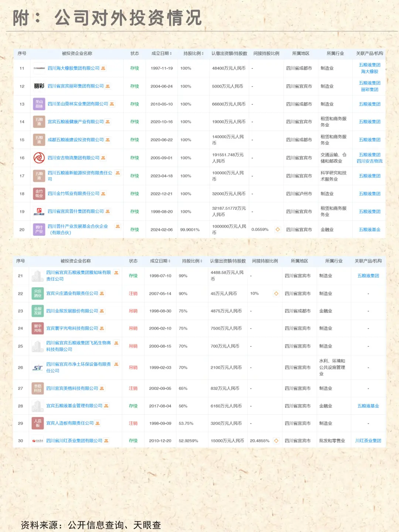Click the 批发和零售业 industry cell
Image resolution: width=399 pixels, height=532 pixels.
332,441
